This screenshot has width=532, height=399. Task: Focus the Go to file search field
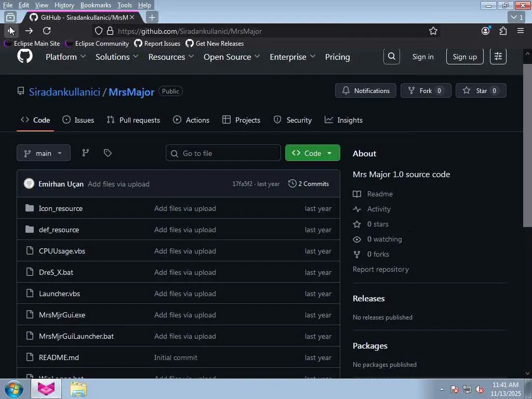(223, 153)
